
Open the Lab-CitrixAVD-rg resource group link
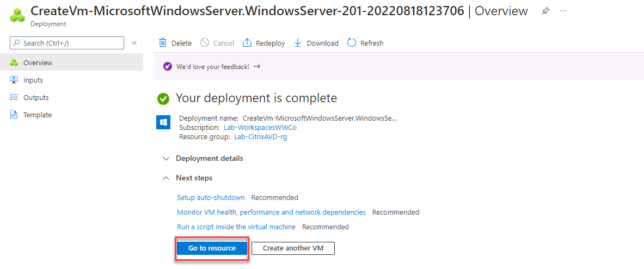(x=260, y=136)
